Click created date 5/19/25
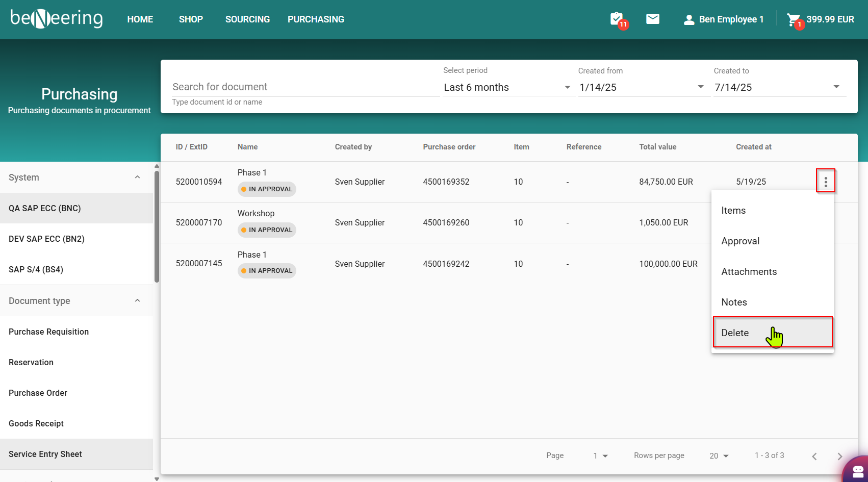This screenshot has height=482, width=868. [x=751, y=182]
